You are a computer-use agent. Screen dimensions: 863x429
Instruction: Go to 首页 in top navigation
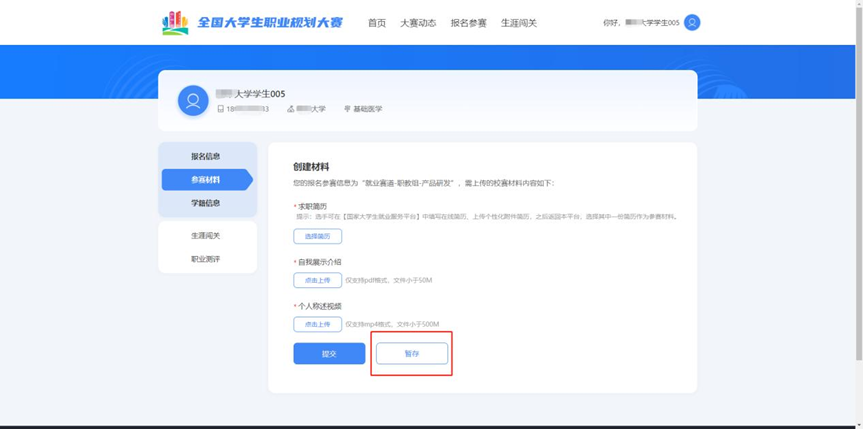pos(376,23)
